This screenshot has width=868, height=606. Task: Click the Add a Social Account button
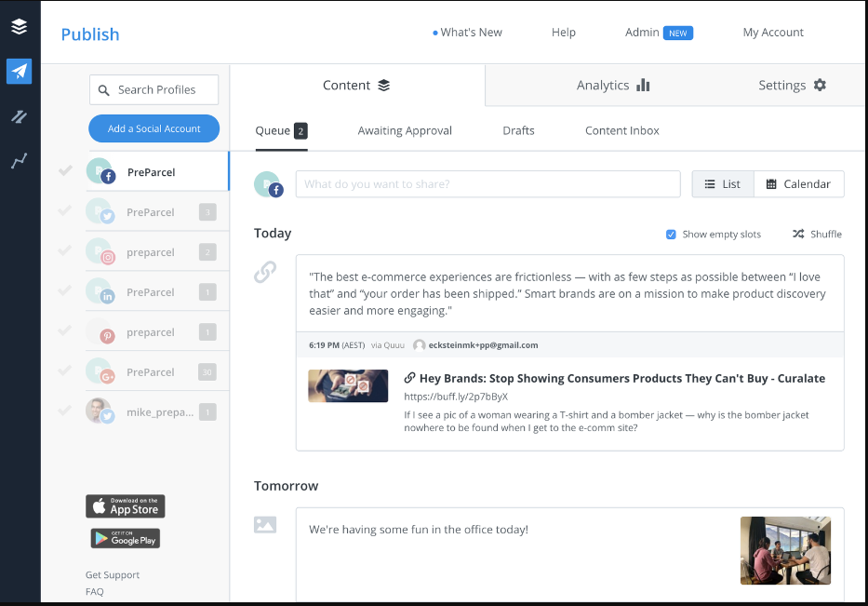pyautogui.click(x=154, y=128)
